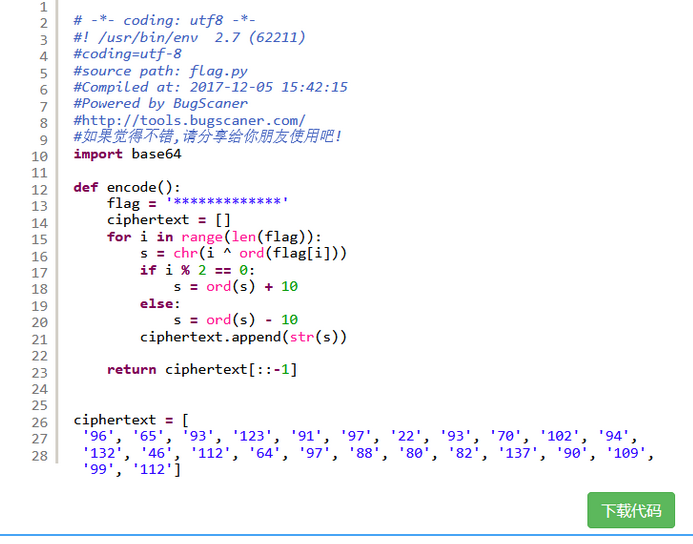Click line number 28 in the gutter
This screenshot has width=693, height=544.
click(40, 456)
